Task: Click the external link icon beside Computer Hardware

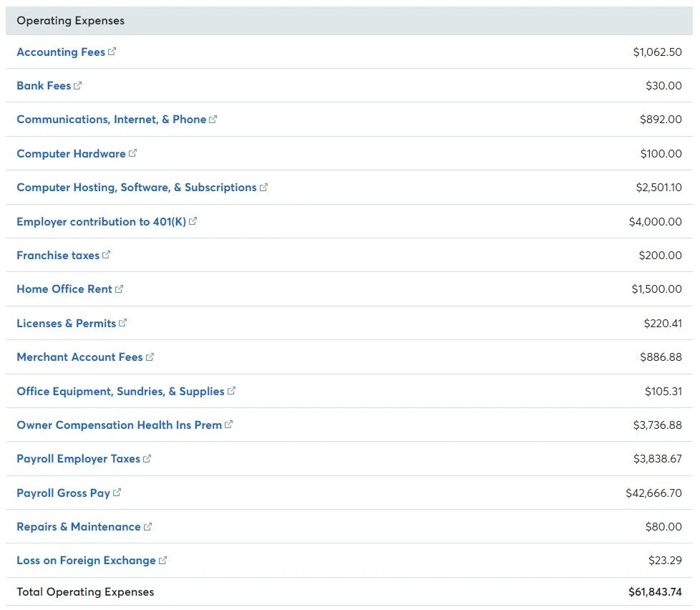Action: (x=132, y=153)
